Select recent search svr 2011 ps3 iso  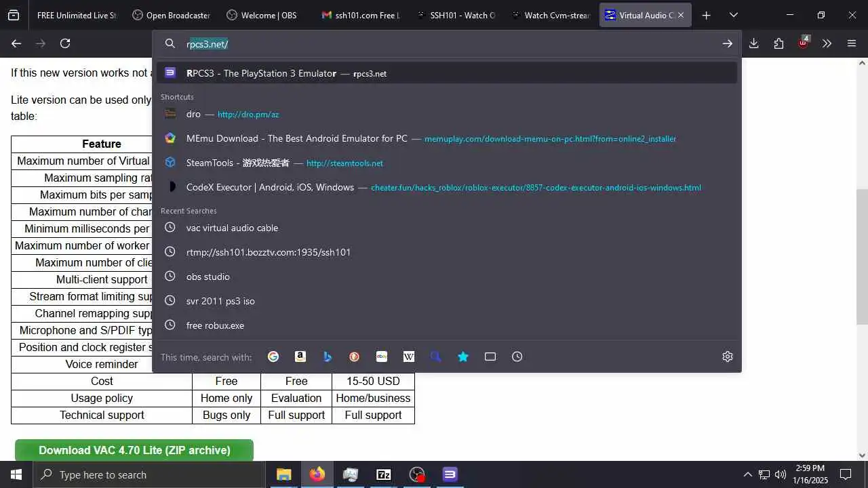point(447,301)
